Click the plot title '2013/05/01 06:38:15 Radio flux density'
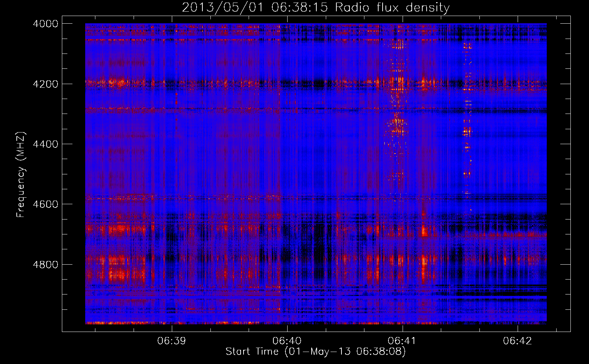This screenshot has width=589, height=364. click(316, 7)
